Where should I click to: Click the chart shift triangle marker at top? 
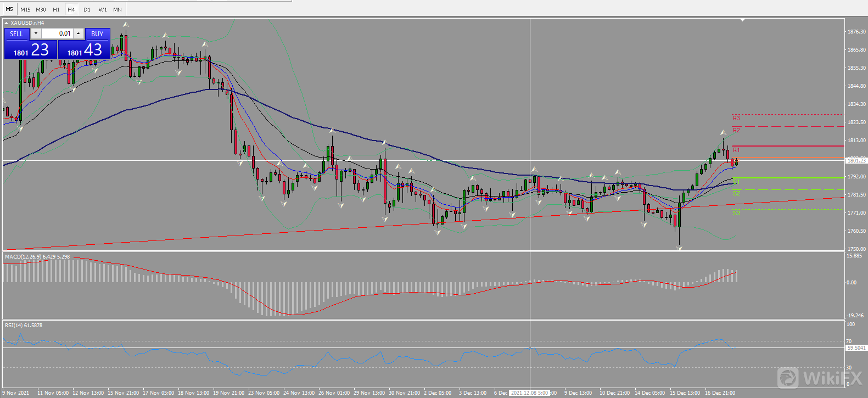tap(742, 20)
